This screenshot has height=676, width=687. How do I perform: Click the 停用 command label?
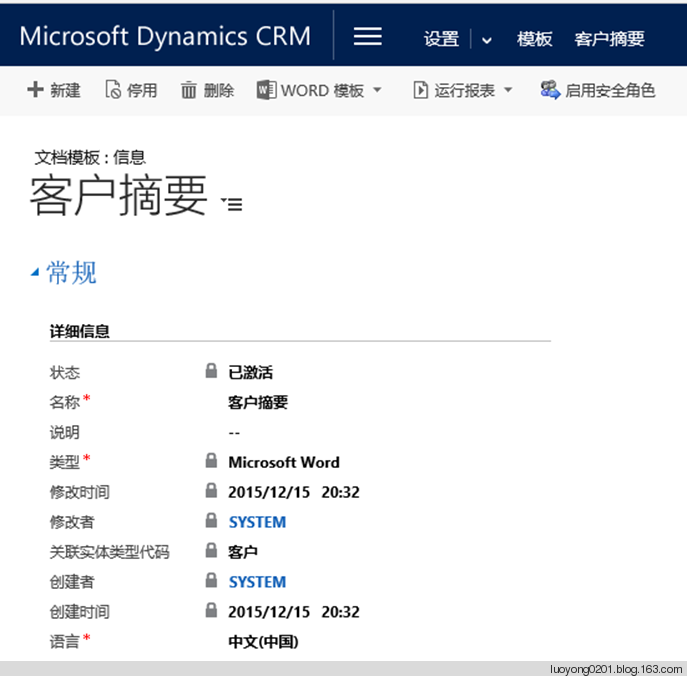(x=142, y=91)
